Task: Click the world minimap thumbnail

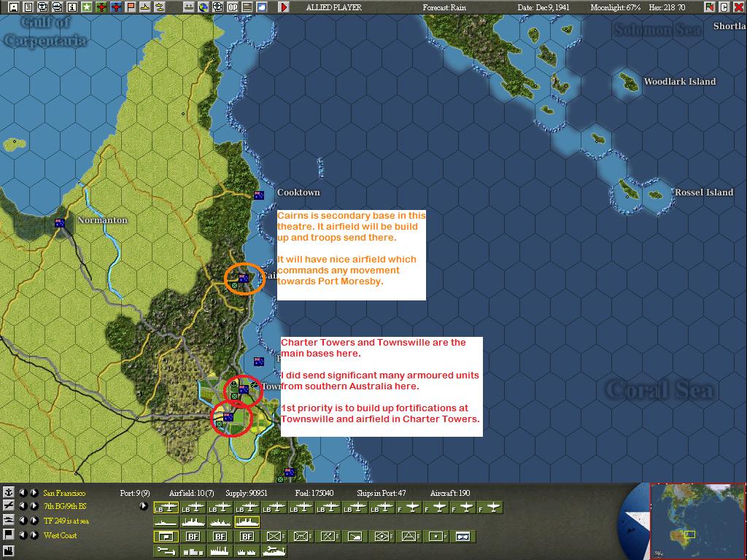Action: pos(697,521)
